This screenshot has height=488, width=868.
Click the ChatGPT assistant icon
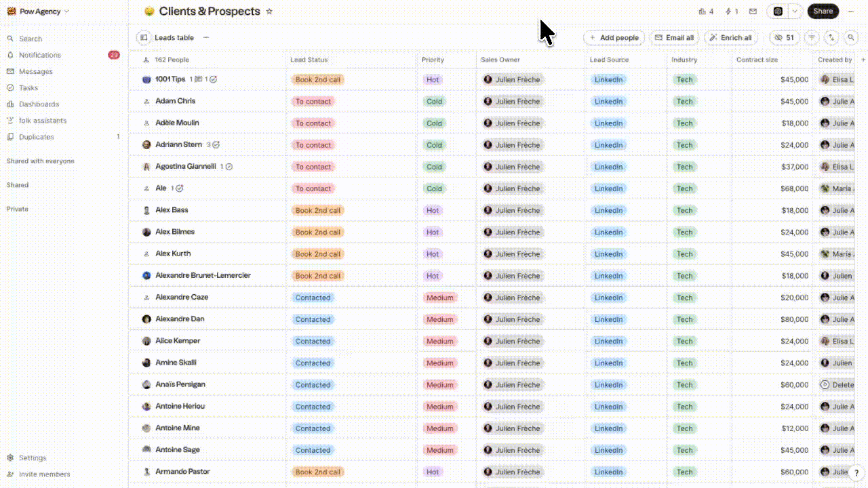click(x=778, y=12)
